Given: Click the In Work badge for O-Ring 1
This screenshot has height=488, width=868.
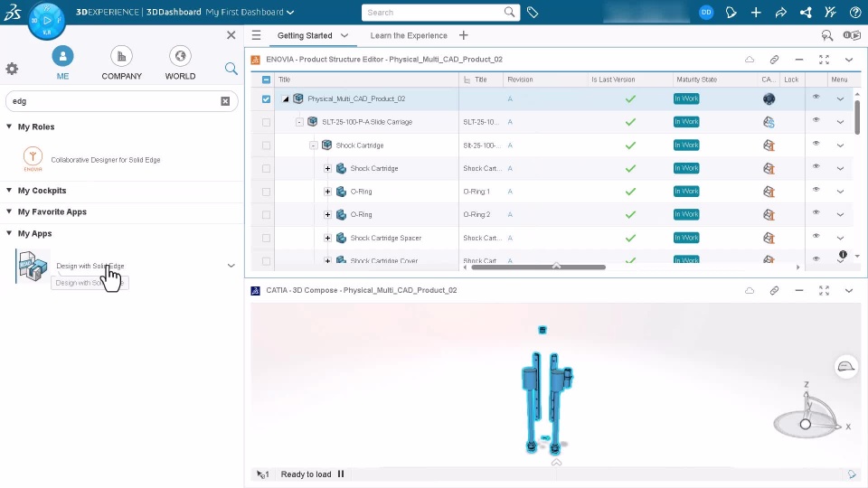Looking at the screenshot, I should click(686, 192).
